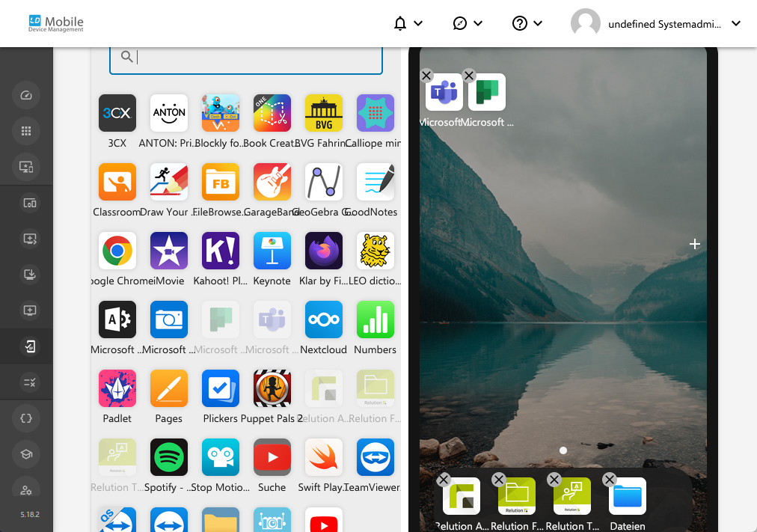The image size is (757, 532).
Task: Click the user avatar picture
Action: (585, 22)
